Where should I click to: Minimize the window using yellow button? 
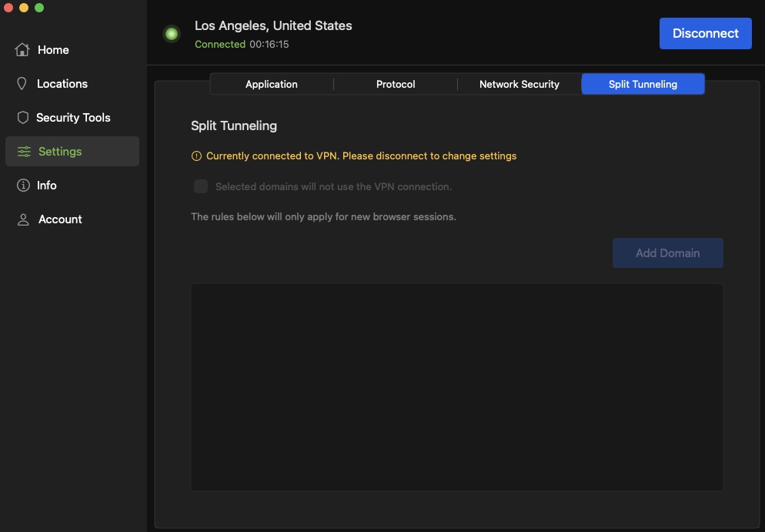24,8
